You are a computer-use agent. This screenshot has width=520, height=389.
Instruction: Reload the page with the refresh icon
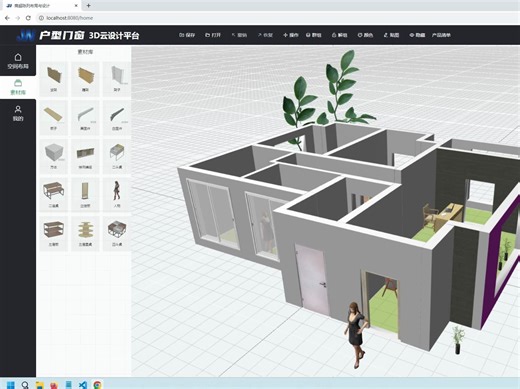(28, 18)
